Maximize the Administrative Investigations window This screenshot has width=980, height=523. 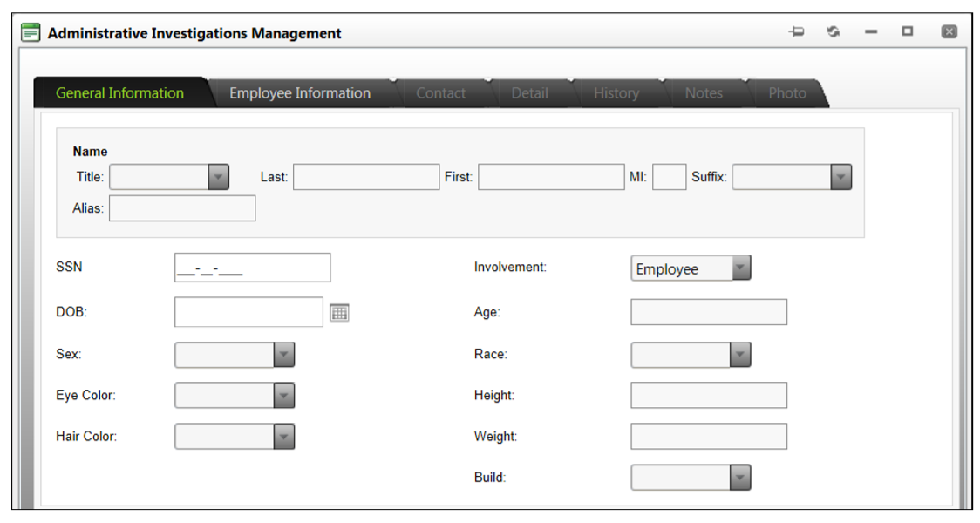click(908, 32)
